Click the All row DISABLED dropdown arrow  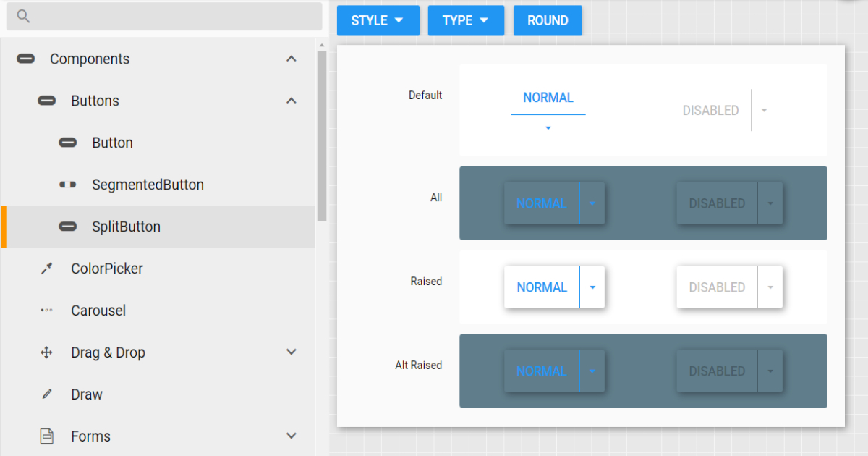tap(770, 203)
